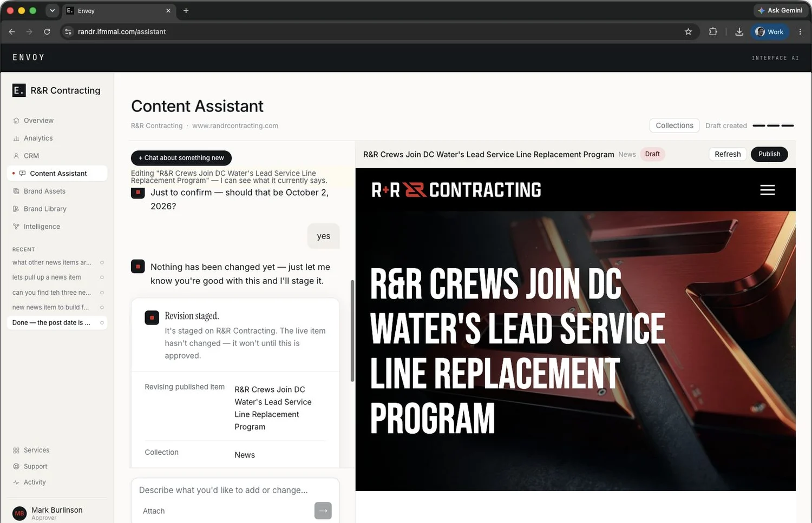This screenshot has height=523, width=812.
Task: Open recent chat 'lets pull up a news item'
Action: 57,277
